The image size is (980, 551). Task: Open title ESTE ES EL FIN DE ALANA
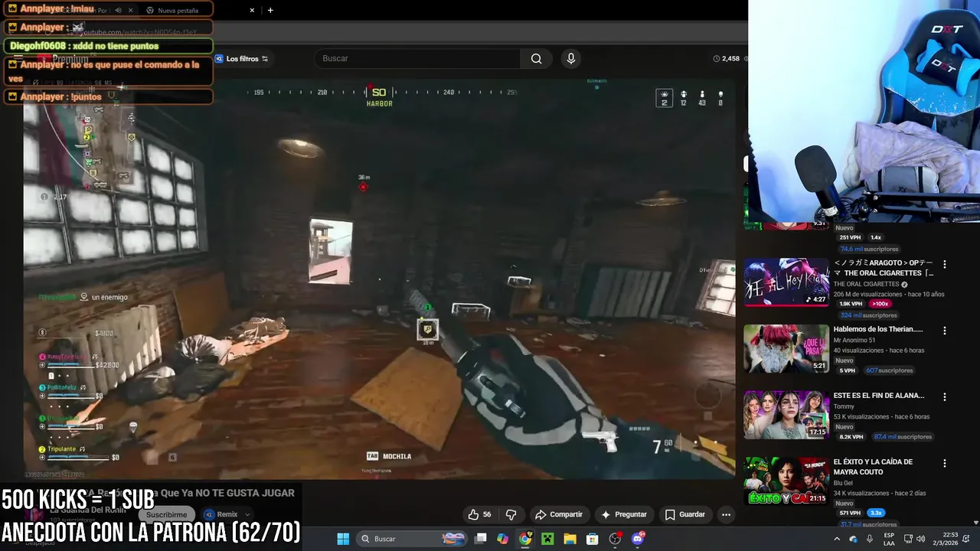(879, 396)
